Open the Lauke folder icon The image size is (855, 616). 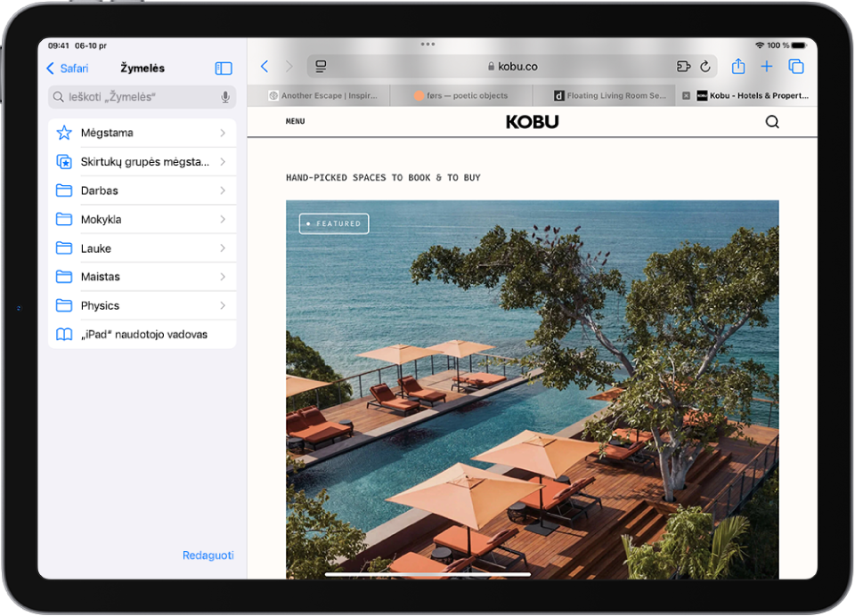pos(64,248)
